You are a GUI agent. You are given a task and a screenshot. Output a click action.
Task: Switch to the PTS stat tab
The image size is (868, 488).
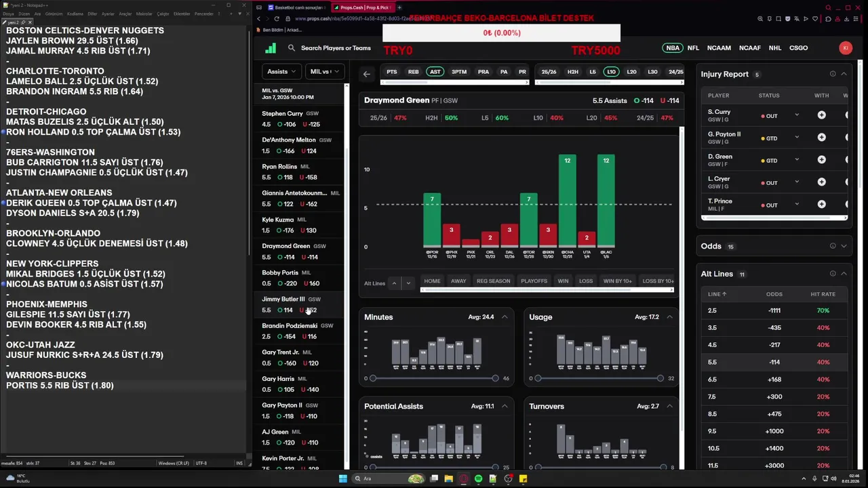pos(392,72)
